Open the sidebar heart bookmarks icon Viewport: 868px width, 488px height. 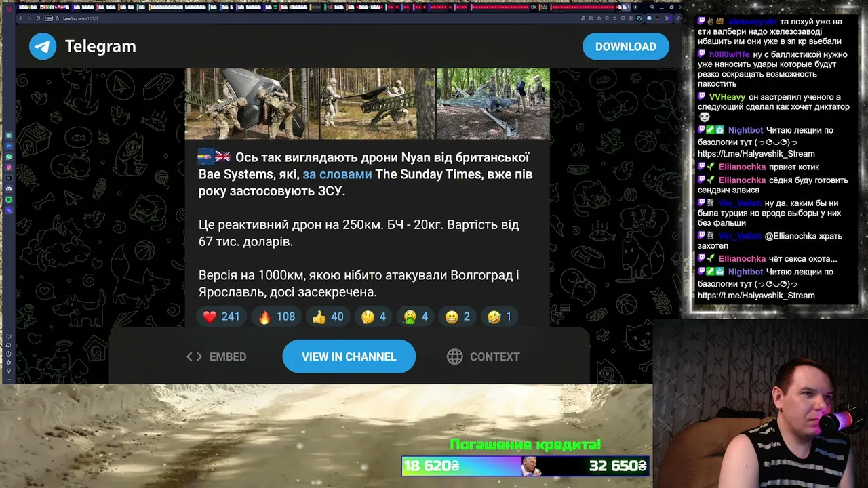click(9, 337)
